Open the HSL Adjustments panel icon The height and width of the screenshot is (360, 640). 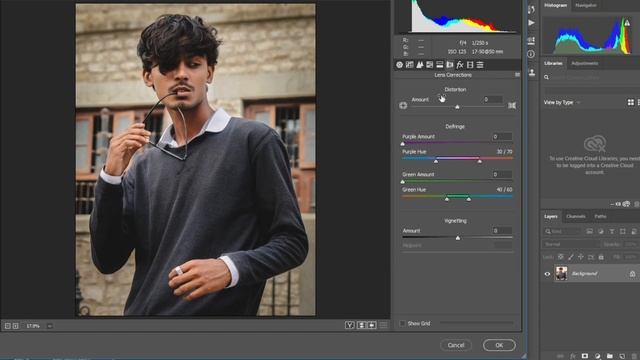coord(429,64)
